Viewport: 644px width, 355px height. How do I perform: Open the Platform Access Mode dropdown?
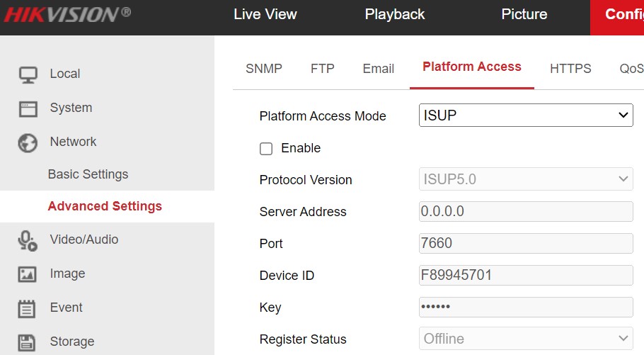[526, 115]
